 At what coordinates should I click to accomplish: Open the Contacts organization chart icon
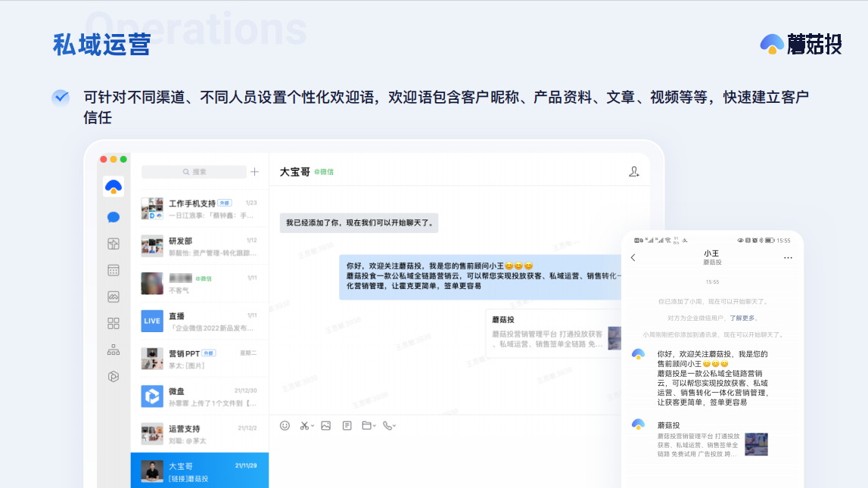tap(114, 350)
